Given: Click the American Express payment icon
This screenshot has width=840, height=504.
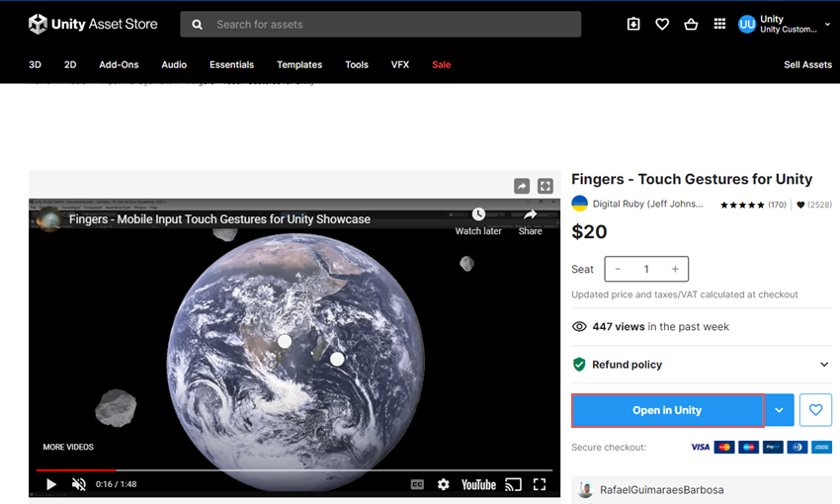Looking at the screenshot, I should (x=822, y=448).
